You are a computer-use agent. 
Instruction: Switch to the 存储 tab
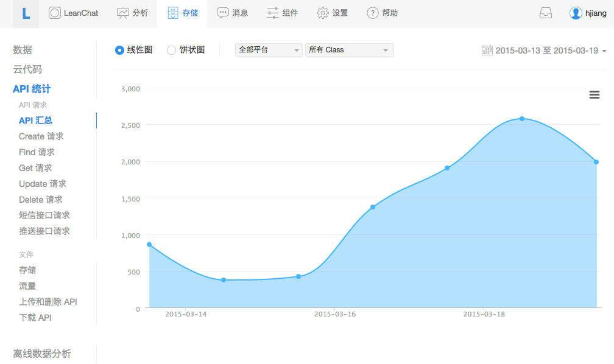pos(182,13)
